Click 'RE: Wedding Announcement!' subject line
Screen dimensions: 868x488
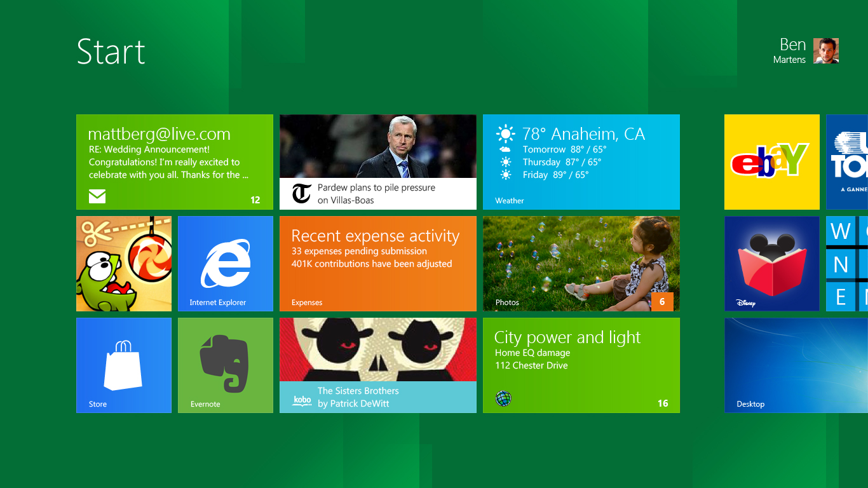[x=149, y=149]
